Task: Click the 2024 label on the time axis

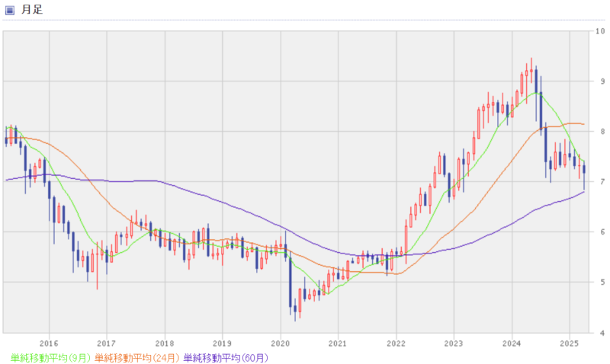Action: (512, 343)
